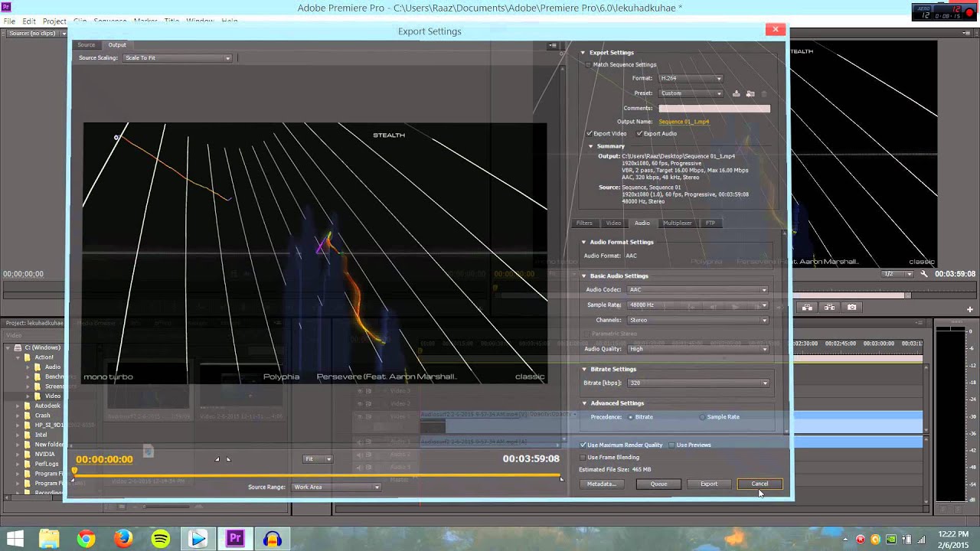The width and height of the screenshot is (980, 551).
Task: Switch to the Source tab
Action: [x=87, y=45]
